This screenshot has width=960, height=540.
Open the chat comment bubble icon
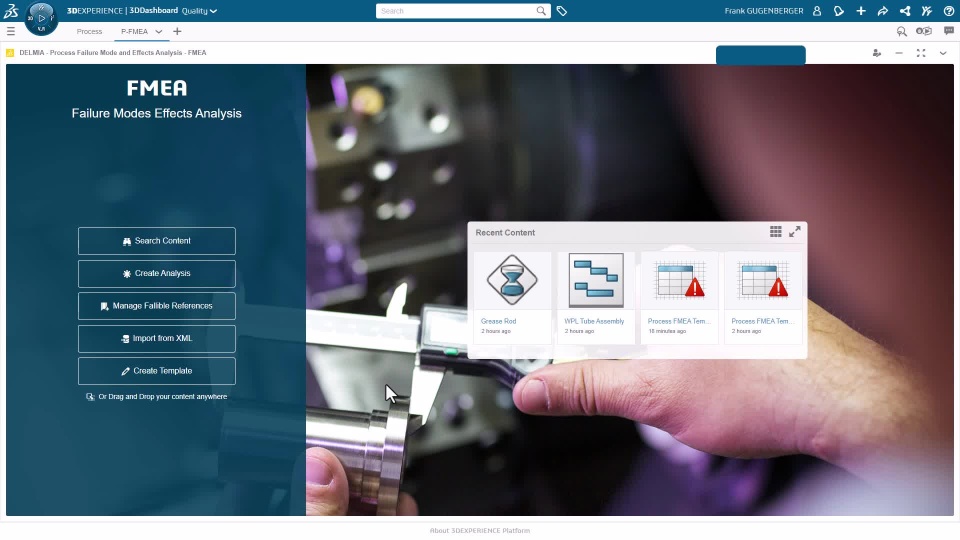(948, 31)
